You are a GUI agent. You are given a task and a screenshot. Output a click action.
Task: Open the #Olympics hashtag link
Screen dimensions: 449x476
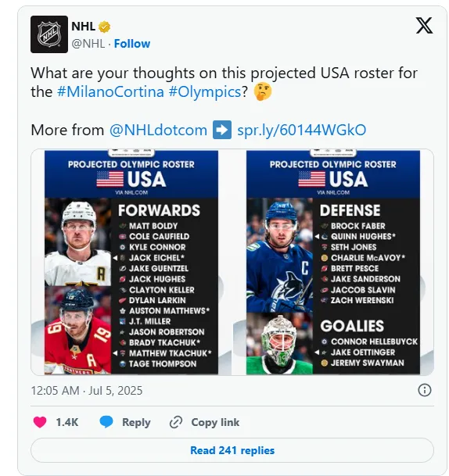click(x=205, y=91)
